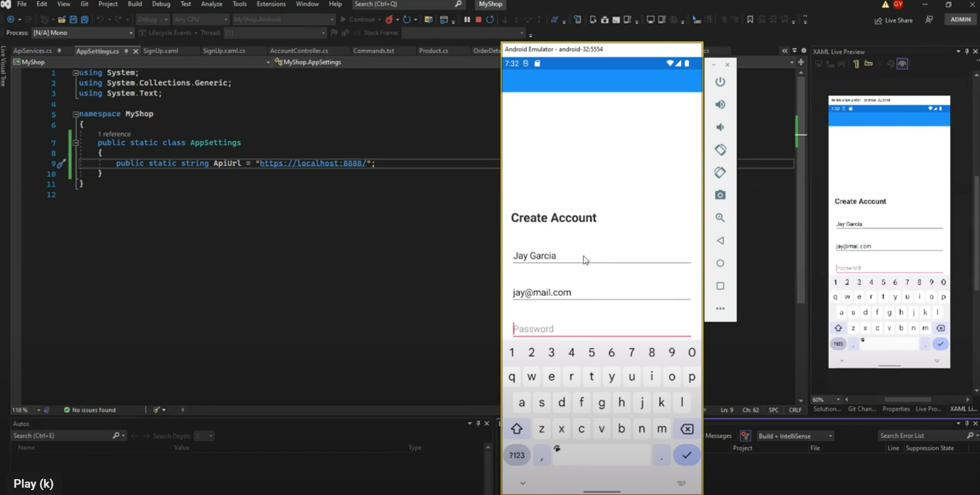
Task: Focus the emulator Password field
Action: [x=602, y=329]
